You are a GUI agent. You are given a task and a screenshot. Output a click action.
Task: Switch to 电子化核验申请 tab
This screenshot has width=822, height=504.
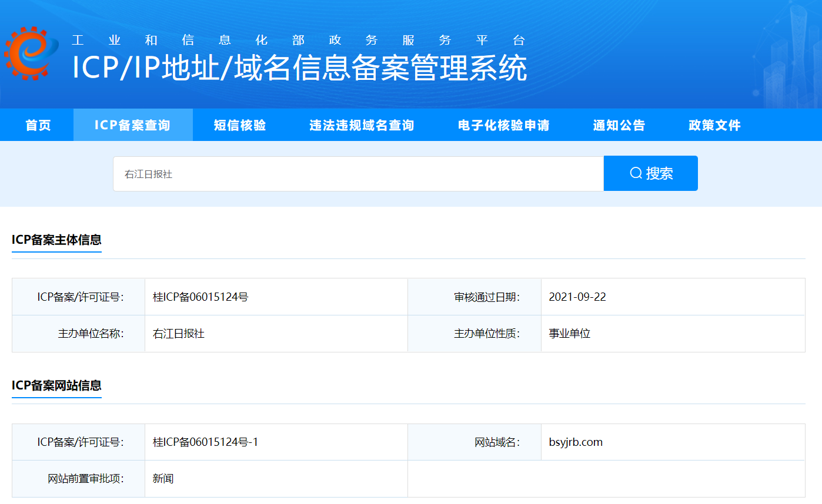pyautogui.click(x=504, y=125)
